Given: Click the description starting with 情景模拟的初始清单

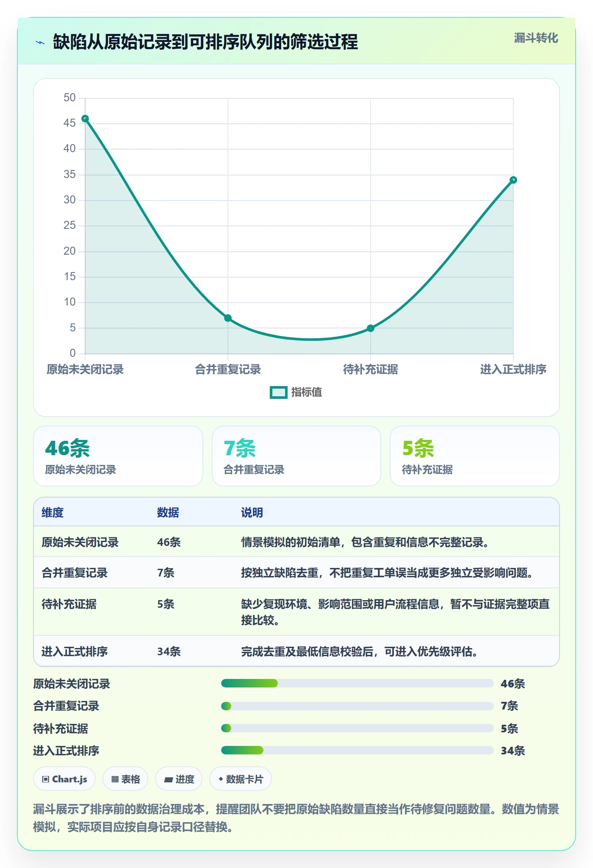Looking at the screenshot, I should coord(365,542).
